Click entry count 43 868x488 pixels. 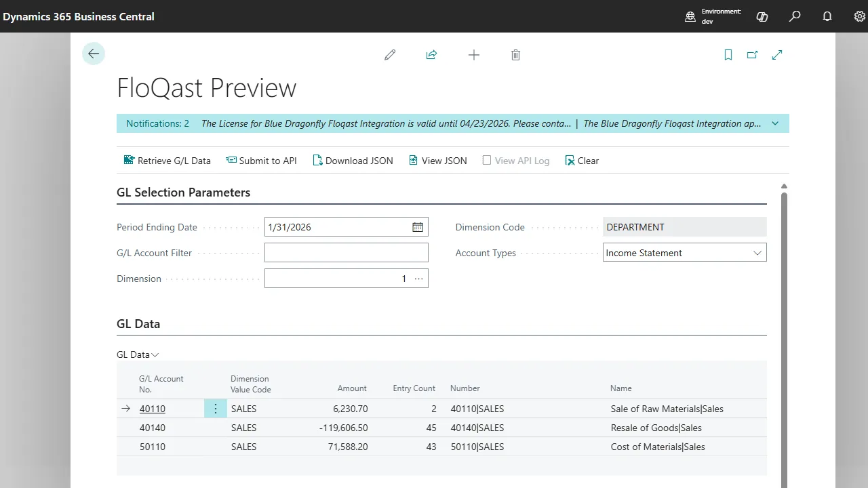coord(431,447)
